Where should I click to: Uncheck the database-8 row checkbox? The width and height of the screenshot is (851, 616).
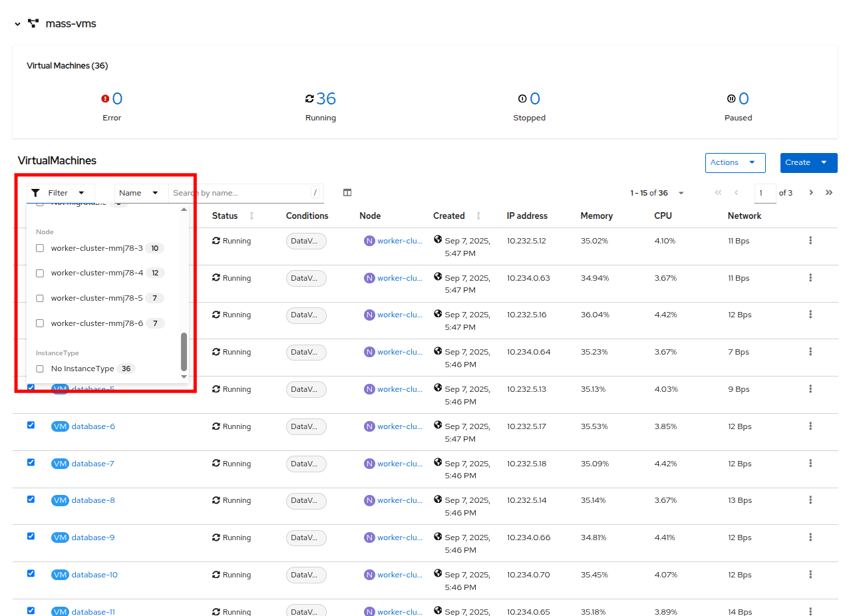[31, 498]
